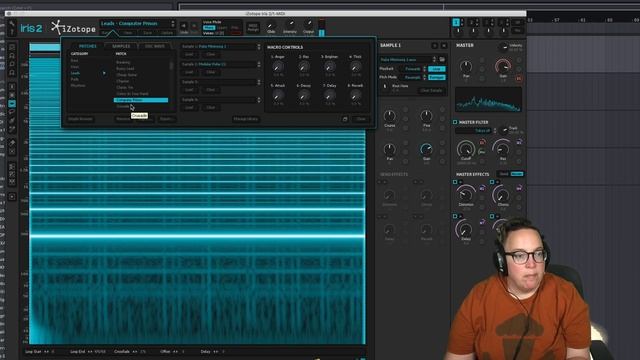
Task: Adjust the Master Distortion knob
Action: point(466,194)
